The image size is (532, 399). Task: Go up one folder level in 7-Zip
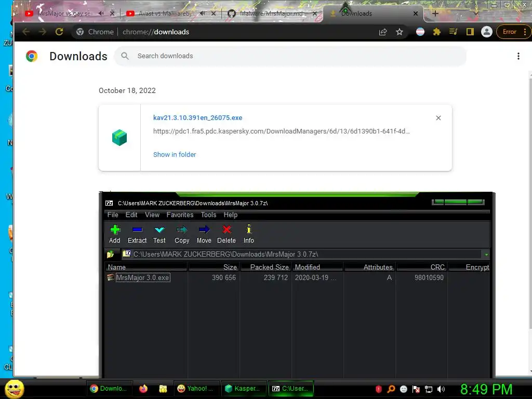pos(111,254)
